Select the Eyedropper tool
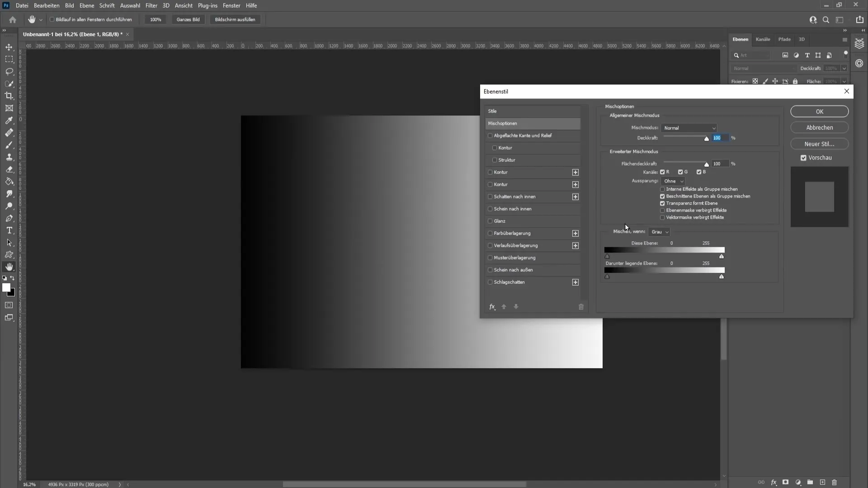 (9, 120)
